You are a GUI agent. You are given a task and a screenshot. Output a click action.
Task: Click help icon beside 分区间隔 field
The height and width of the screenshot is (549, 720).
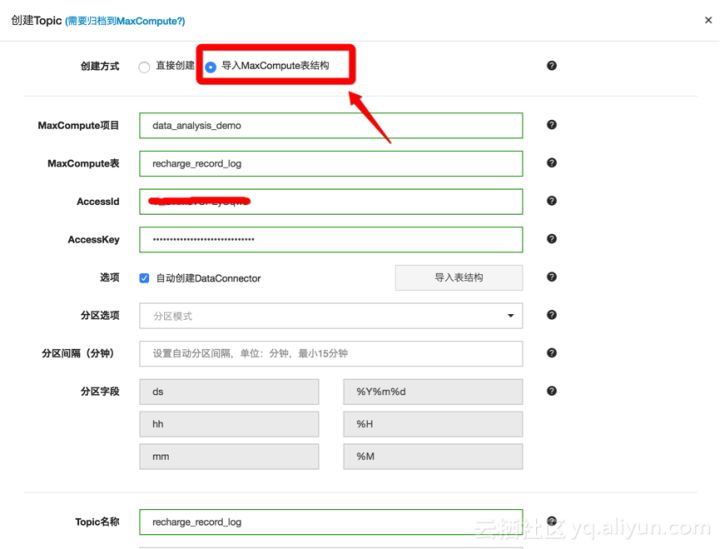(551, 353)
